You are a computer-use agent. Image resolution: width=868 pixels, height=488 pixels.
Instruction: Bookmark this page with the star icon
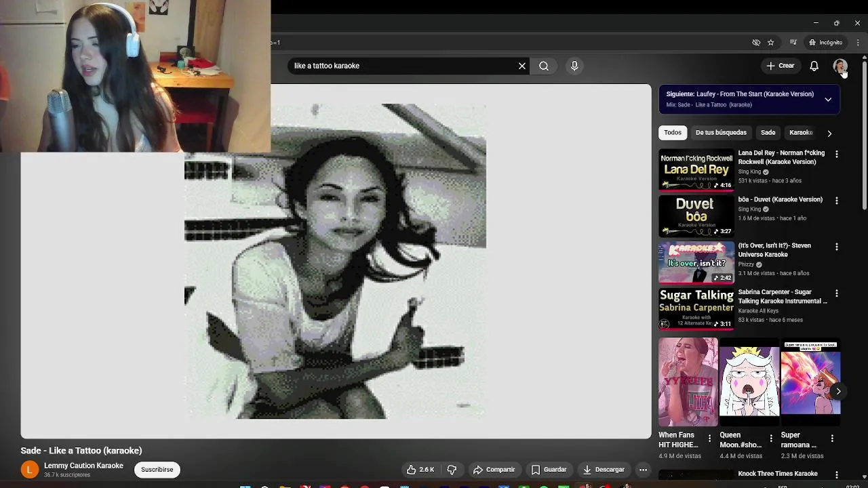[770, 42]
